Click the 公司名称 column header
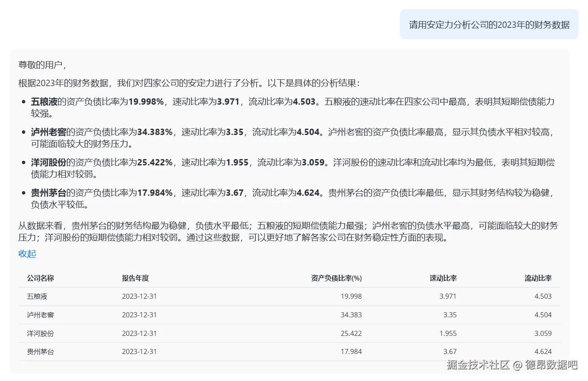588x381 pixels. pyautogui.click(x=40, y=278)
